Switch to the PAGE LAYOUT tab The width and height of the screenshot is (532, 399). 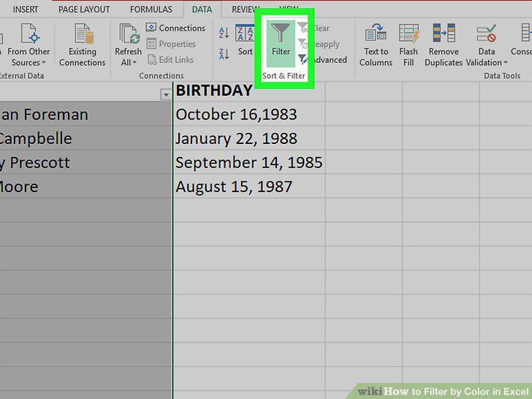click(84, 9)
